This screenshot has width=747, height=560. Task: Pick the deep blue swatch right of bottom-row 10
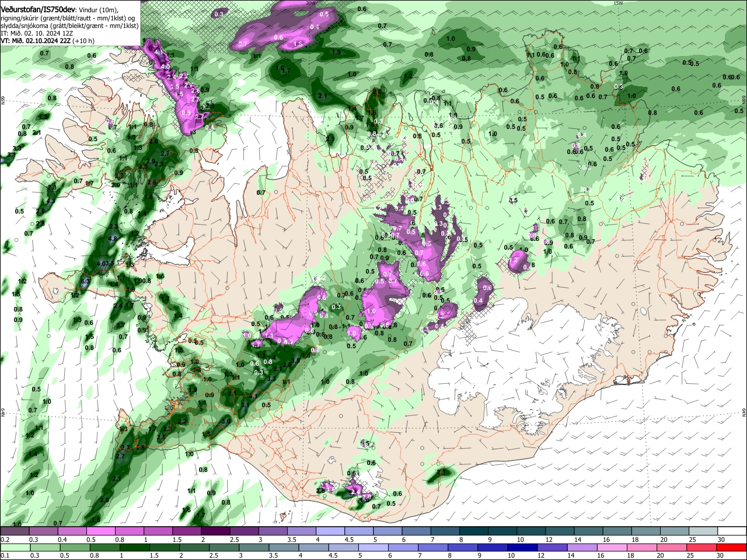click(522, 548)
